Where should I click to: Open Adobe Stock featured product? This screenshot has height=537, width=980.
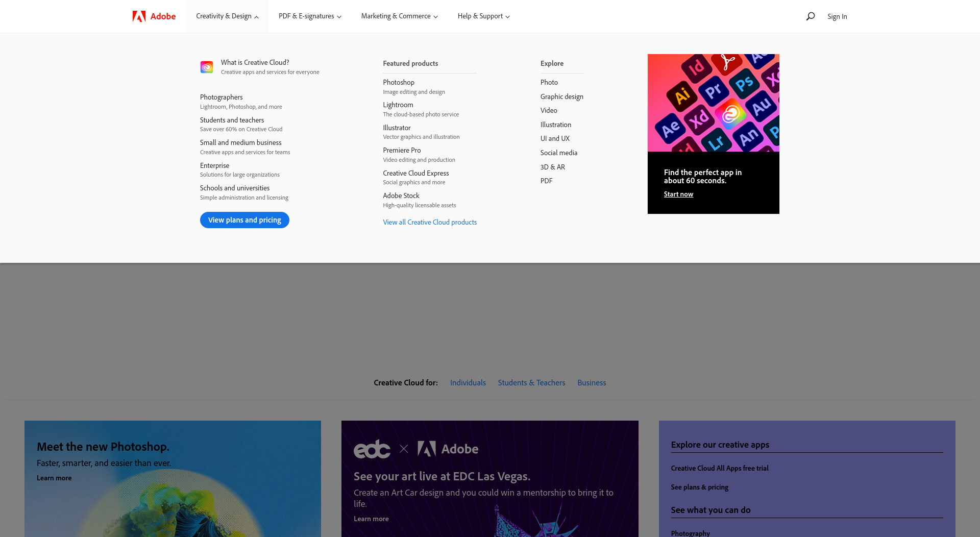click(420, 200)
